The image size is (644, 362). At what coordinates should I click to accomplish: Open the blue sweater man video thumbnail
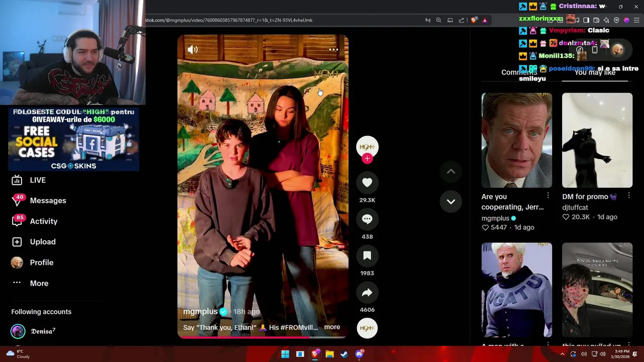(517, 290)
